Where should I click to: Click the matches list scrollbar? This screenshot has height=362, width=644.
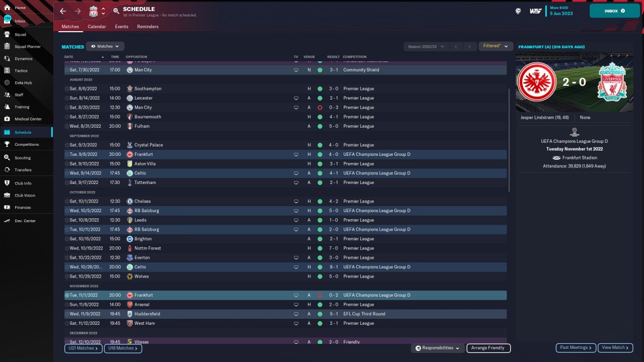tap(510, 141)
